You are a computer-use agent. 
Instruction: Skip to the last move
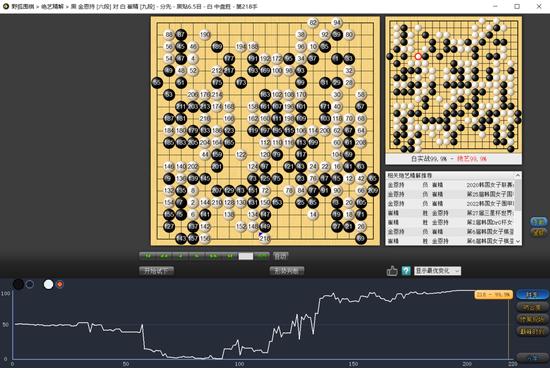point(229,256)
